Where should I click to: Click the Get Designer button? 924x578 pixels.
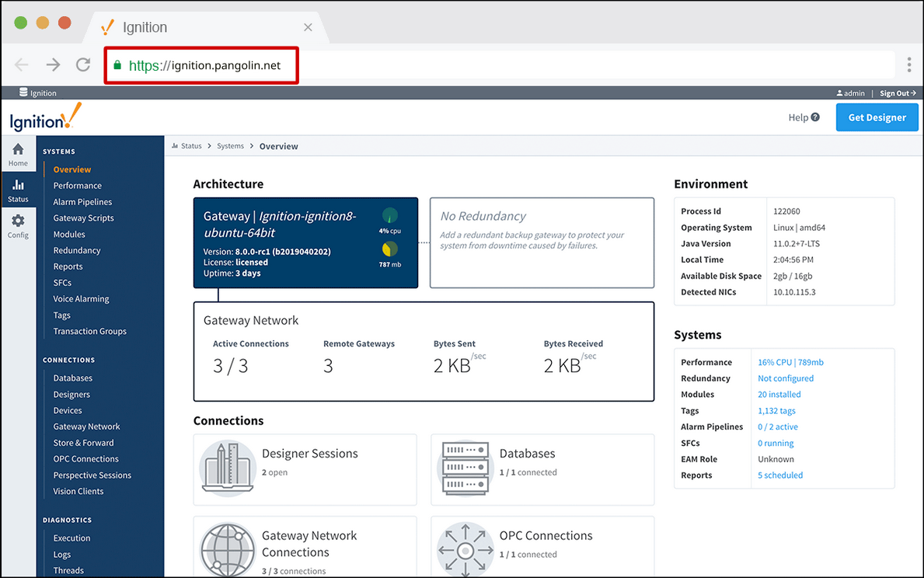point(877,117)
